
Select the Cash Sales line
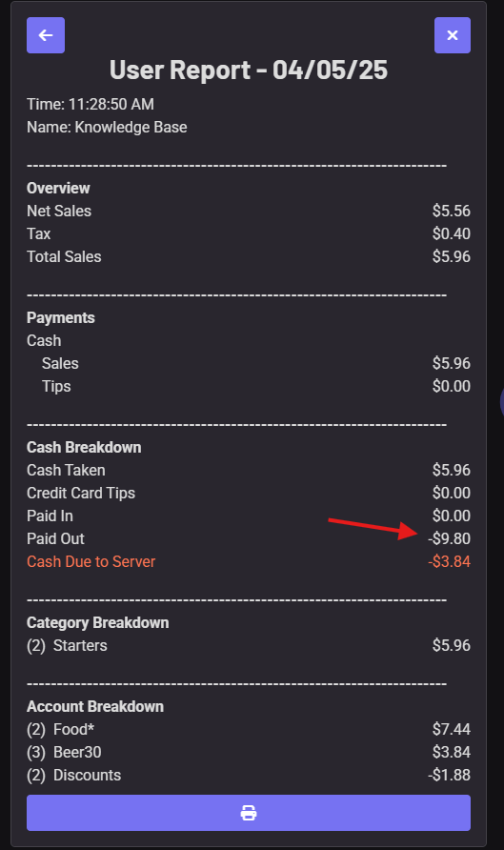pos(249,363)
